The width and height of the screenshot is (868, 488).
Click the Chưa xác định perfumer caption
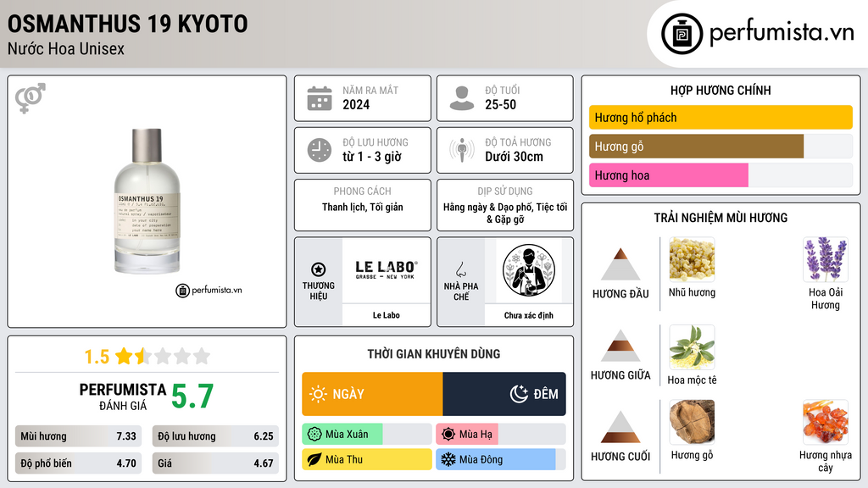pos(529,315)
